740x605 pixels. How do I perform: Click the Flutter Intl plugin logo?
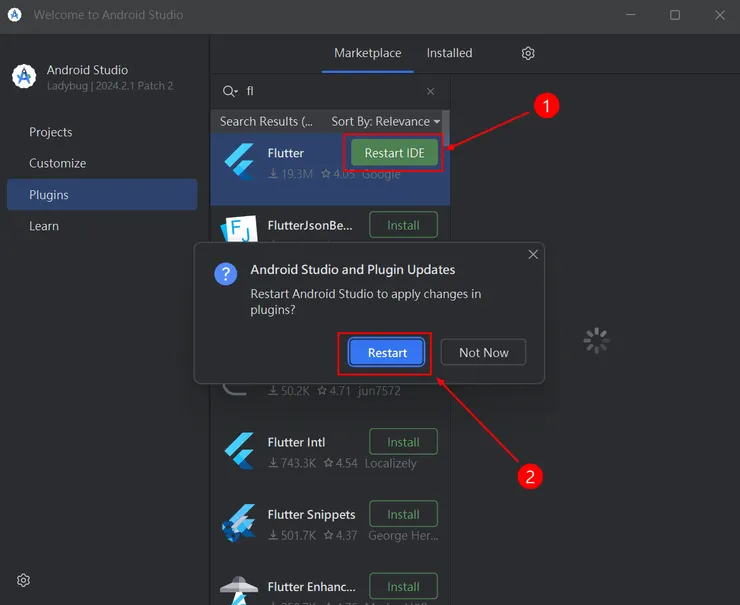point(239,451)
